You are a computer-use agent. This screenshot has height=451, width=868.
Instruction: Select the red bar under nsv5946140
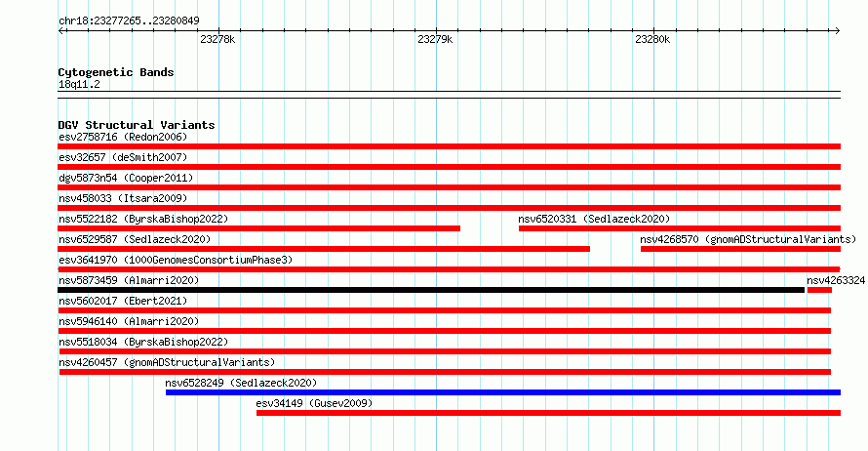coord(444,331)
